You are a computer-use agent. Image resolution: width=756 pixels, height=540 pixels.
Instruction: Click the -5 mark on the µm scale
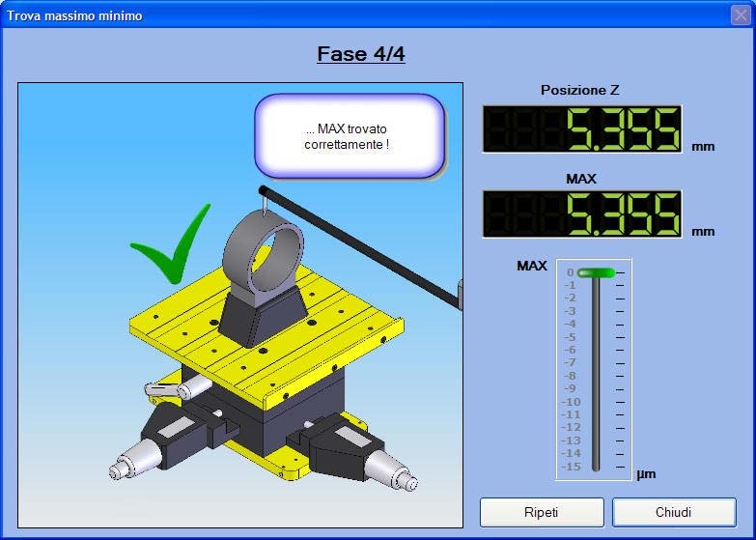pos(571,337)
